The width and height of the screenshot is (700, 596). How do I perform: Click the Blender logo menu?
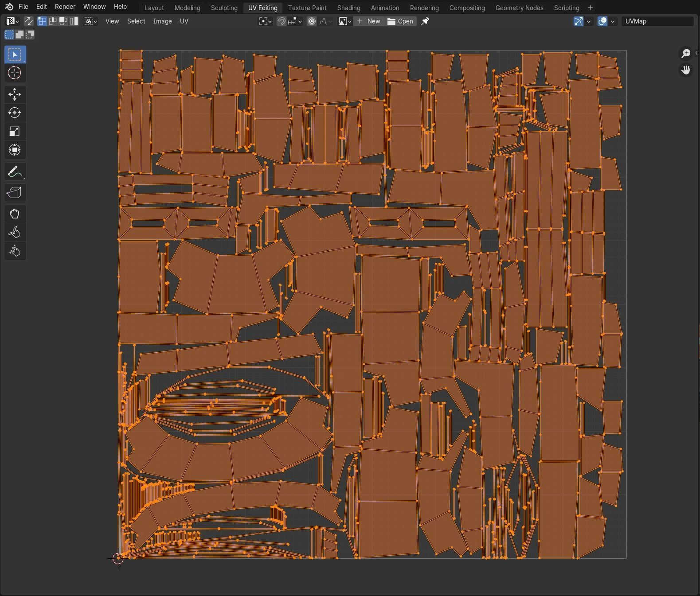tap(9, 7)
